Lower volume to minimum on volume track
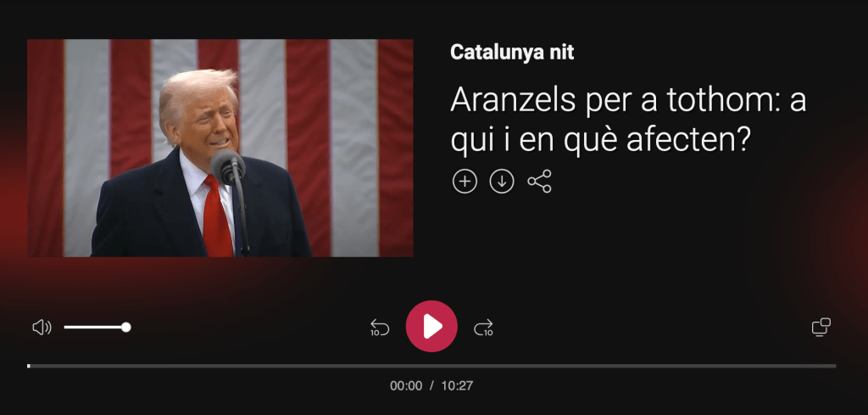This screenshot has height=415, width=868. [65, 327]
